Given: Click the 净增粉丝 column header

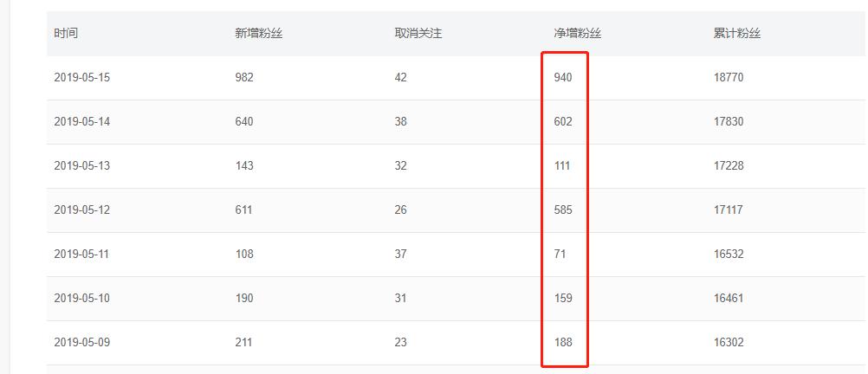Looking at the screenshot, I should tap(578, 34).
